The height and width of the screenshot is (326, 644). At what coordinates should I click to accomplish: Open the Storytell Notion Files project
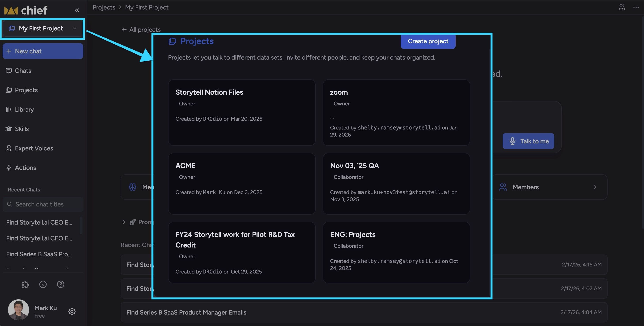click(241, 112)
